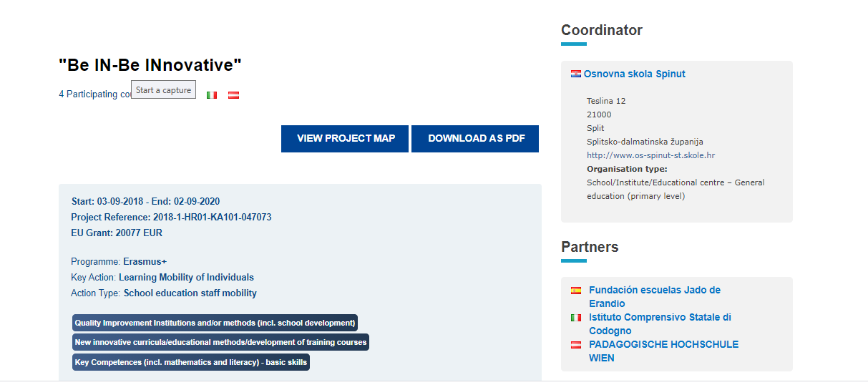Click the Teslina 12 address line
The image size is (868, 385).
click(x=606, y=101)
